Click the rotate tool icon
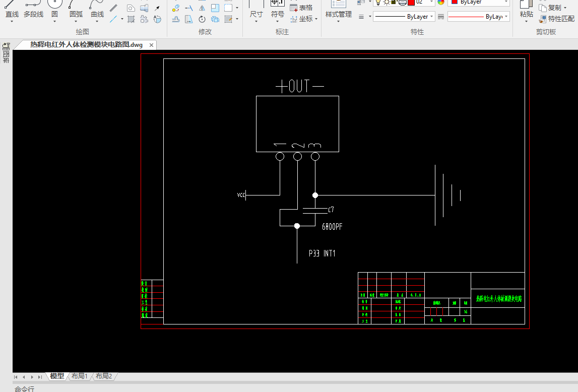Viewport: 578px width, 392px height. [202, 19]
